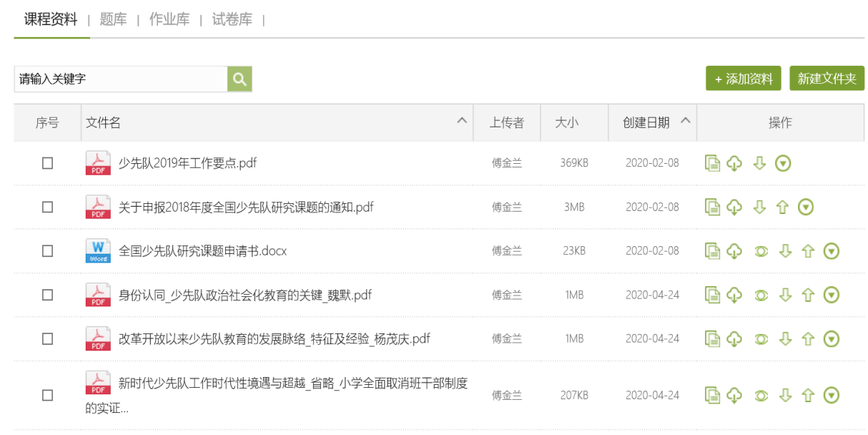This screenshot has width=868, height=435.
Task: Click the Word icon for 全国少先队研究课题申请书.docx
Action: pos(98,250)
